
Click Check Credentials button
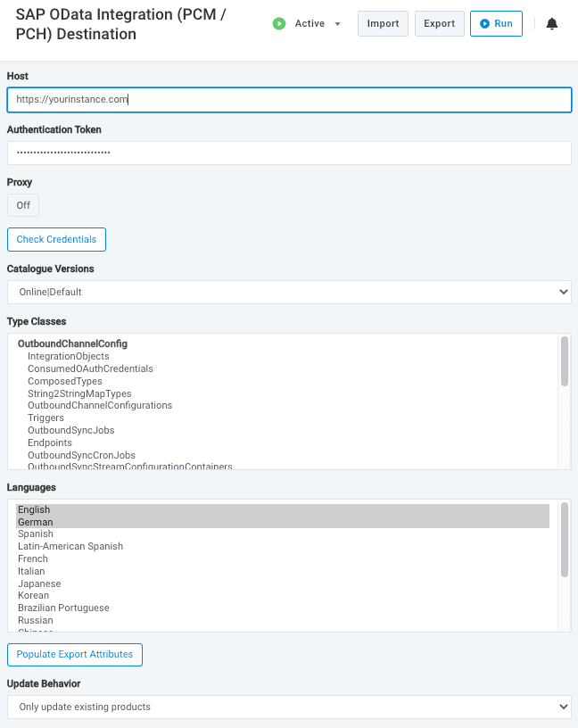coord(56,239)
